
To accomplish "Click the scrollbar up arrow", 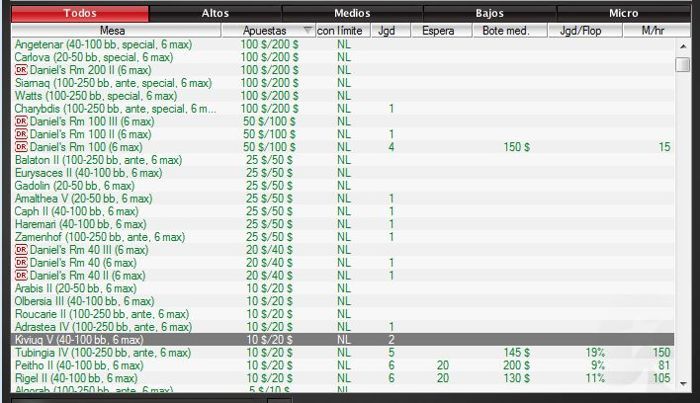I will pos(683,46).
